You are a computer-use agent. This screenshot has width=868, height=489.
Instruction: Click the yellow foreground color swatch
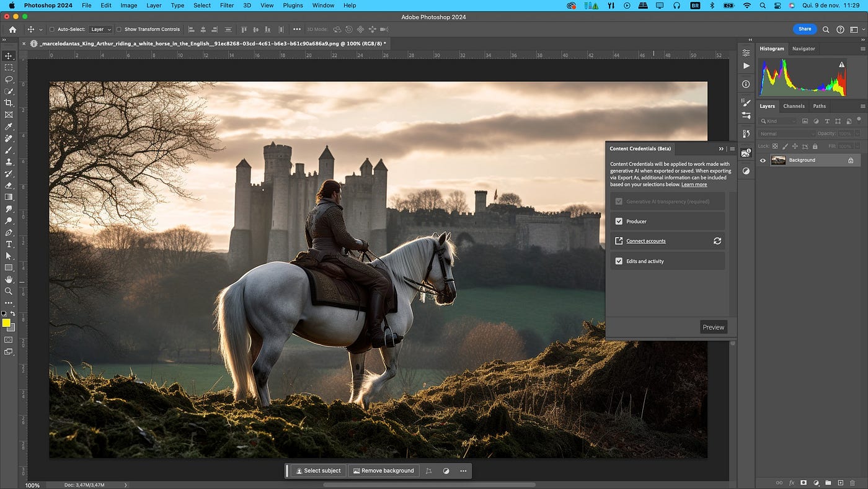6,323
